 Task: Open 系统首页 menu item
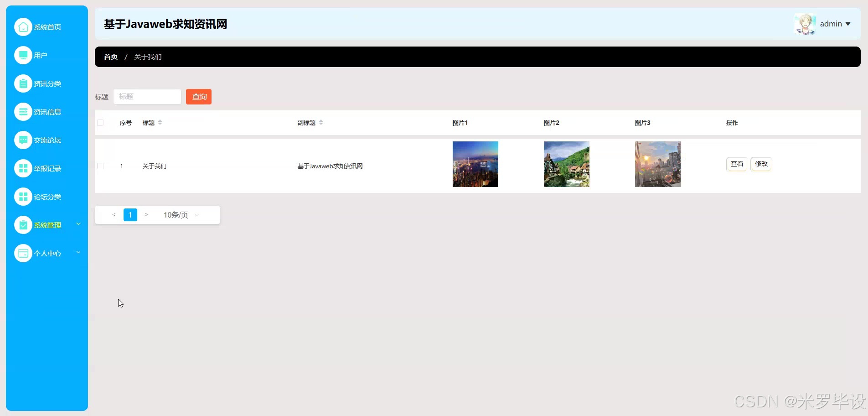tap(47, 27)
